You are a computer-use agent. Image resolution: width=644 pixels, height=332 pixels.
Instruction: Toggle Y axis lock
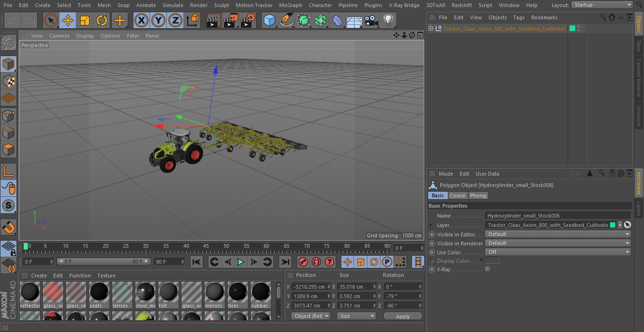(158, 20)
